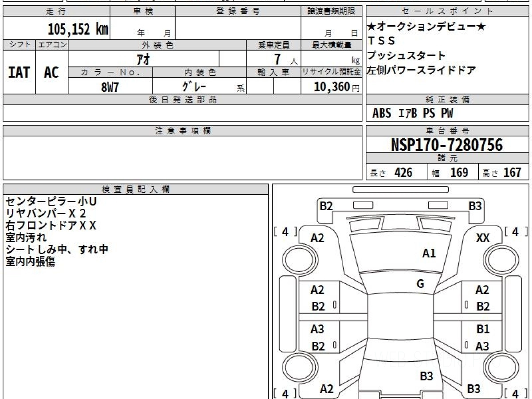Viewport: 532px width, 399px height.
Task: Select the 幅 169 width cell
Action: (x=453, y=172)
